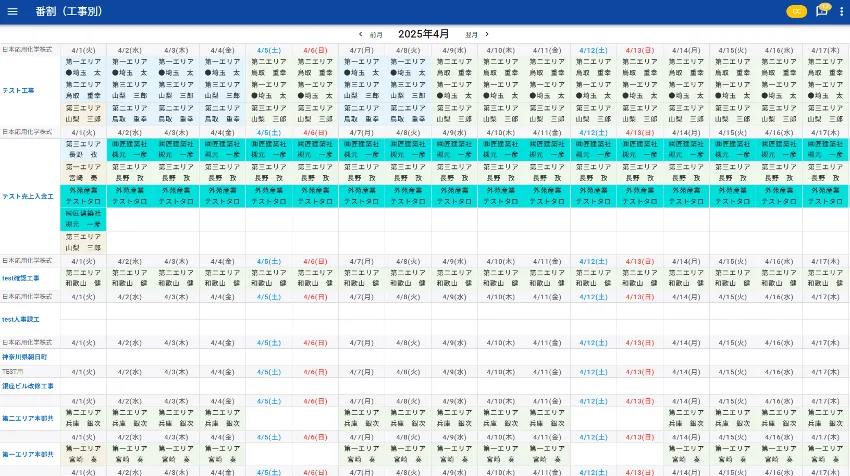850x476 pixels.
Task: Click the 翌月 next month label
Action: pos(471,35)
